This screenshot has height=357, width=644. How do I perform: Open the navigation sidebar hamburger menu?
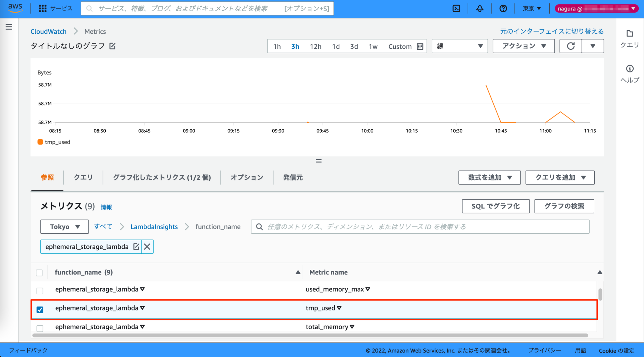click(8, 27)
